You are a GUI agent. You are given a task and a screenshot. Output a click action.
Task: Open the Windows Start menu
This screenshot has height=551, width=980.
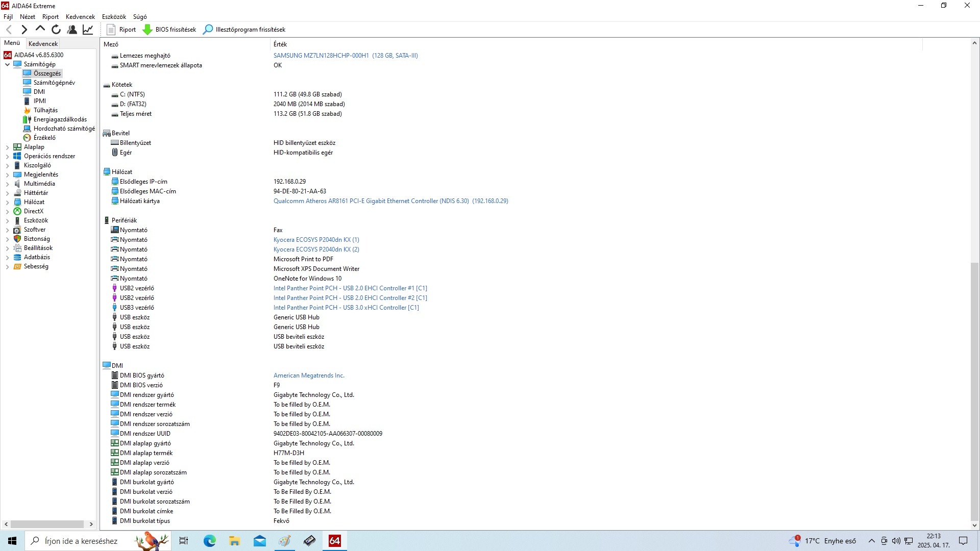12,541
